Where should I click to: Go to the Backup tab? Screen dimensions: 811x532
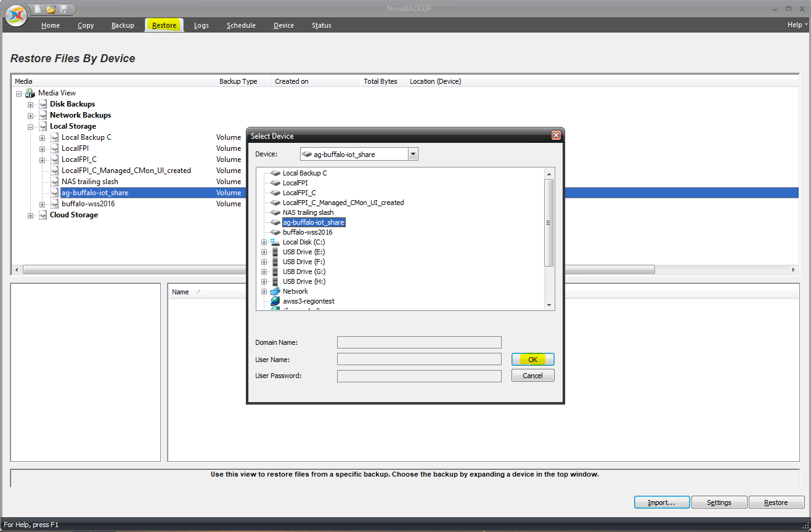pos(123,25)
